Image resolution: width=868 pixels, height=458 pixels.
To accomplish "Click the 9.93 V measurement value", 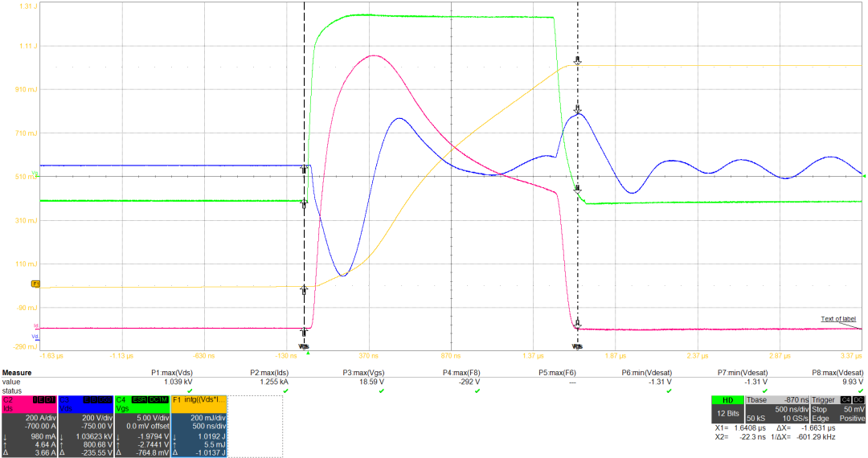I will [x=853, y=382].
